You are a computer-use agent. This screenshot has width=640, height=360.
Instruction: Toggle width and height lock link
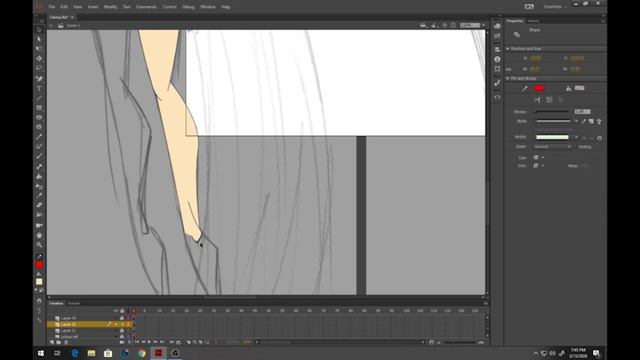click(509, 69)
